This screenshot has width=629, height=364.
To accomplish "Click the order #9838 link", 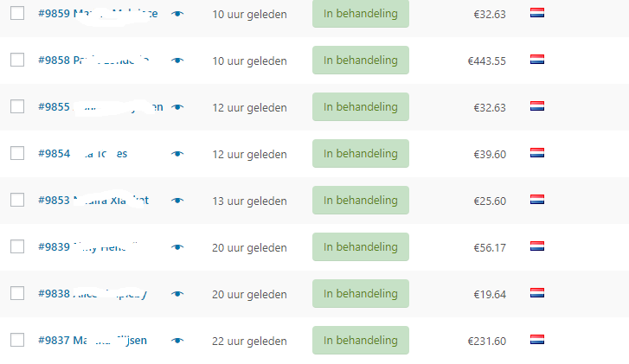I will [54, 294].
